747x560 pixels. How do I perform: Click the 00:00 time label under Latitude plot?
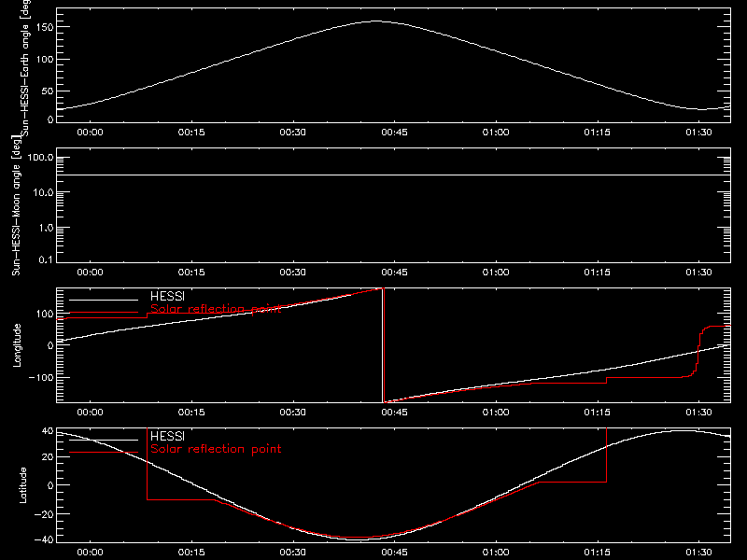pos(90,553)
